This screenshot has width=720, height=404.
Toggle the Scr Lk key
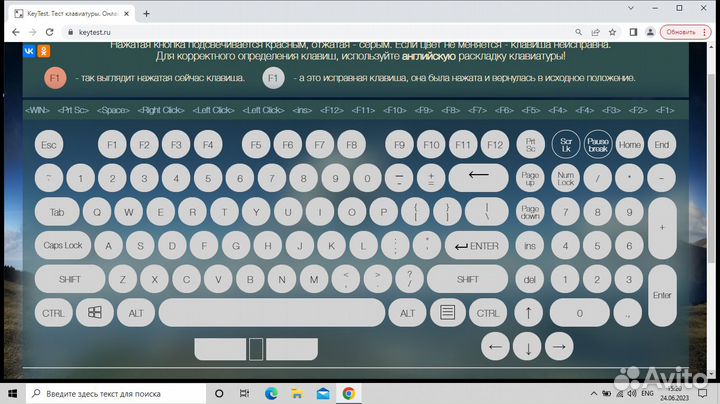point(566,145)
